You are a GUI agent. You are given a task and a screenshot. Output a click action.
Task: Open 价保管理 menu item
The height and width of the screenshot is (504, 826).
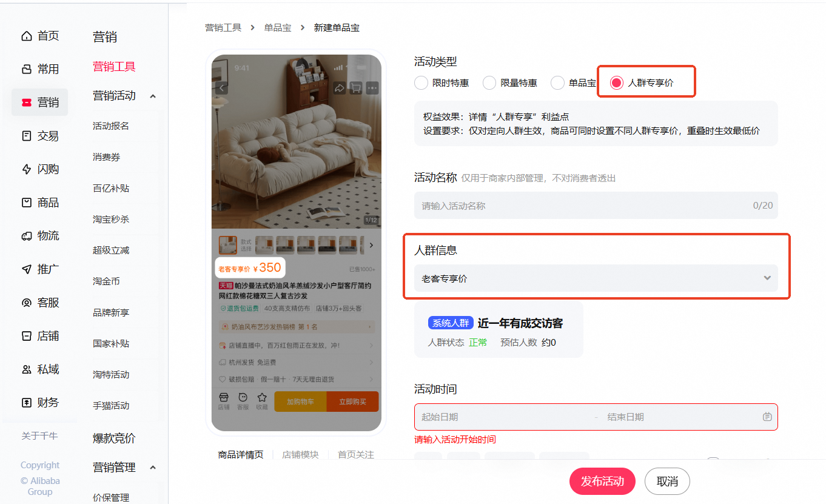[x=111, y=498]
